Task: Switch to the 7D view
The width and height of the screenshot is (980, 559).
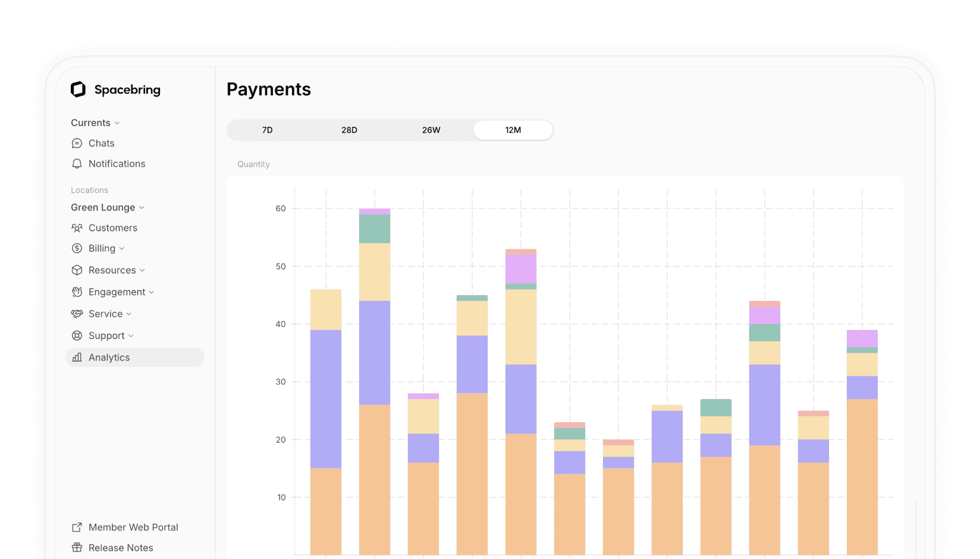Action: tap(267, 130)
